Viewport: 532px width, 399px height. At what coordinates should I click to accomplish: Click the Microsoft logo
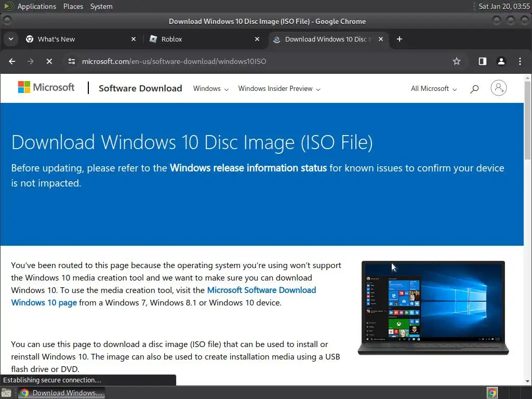pyautogui.click(x=46, y=87)
